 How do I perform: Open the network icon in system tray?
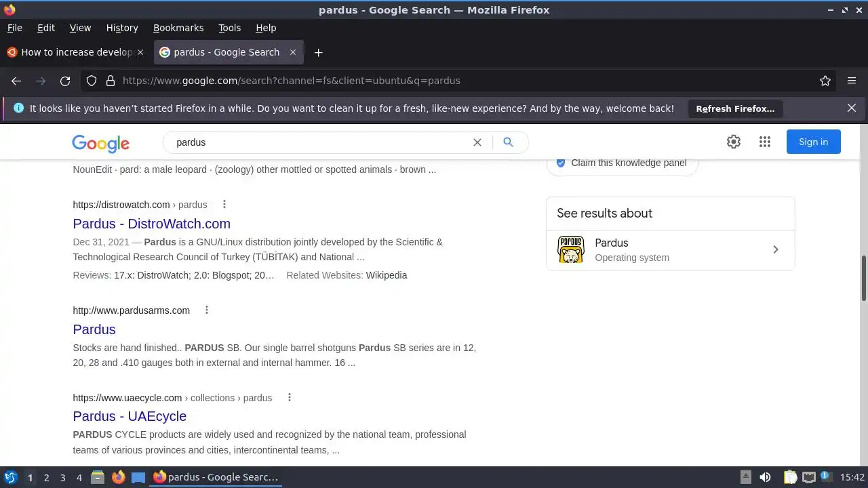coord(808,477)
